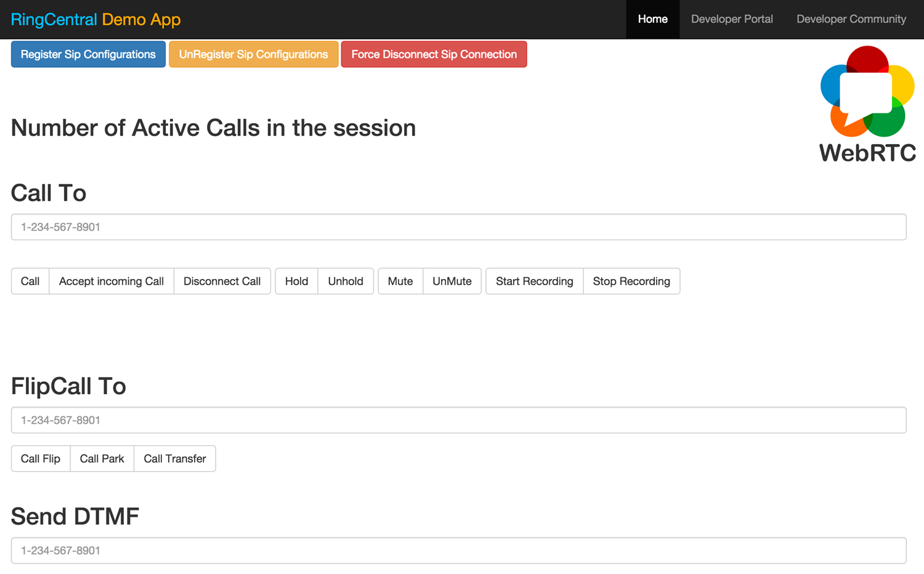Open the Developer Community nav link
924x574 pixels.
point(851,19)
